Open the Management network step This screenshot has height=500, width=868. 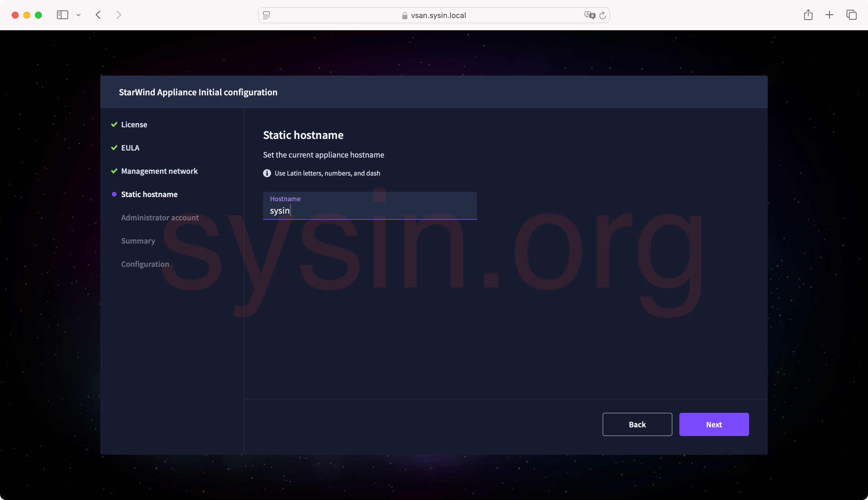159,171
